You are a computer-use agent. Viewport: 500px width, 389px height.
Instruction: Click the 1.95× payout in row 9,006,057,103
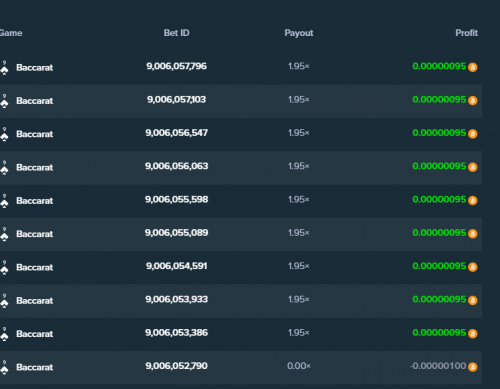coord(299,100)
